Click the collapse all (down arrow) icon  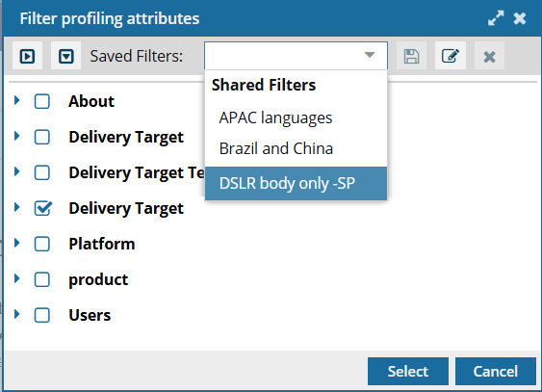click(x=66, y=56)
